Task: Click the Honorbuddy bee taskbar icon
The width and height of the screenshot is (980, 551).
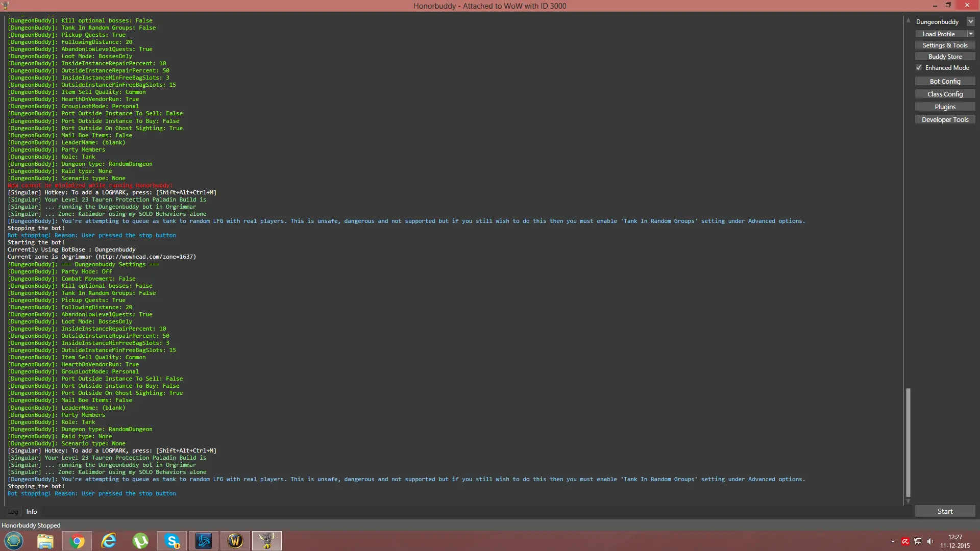Action: click(266, 541)
